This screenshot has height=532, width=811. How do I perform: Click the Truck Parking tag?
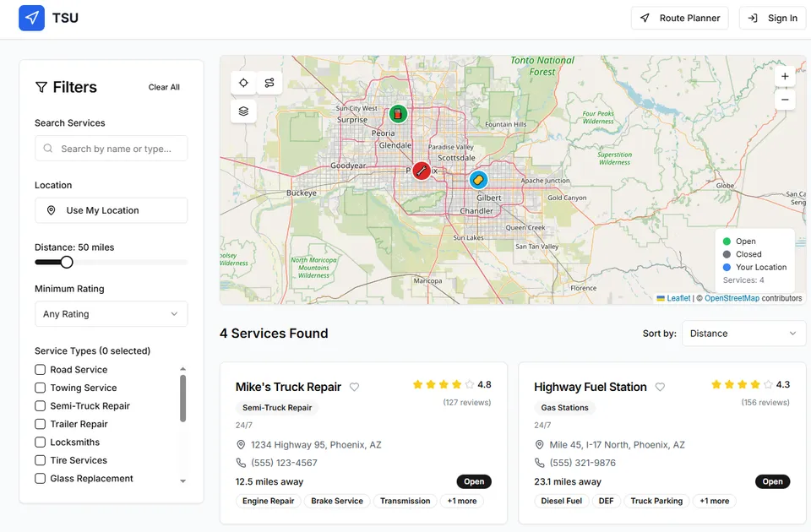656,501
